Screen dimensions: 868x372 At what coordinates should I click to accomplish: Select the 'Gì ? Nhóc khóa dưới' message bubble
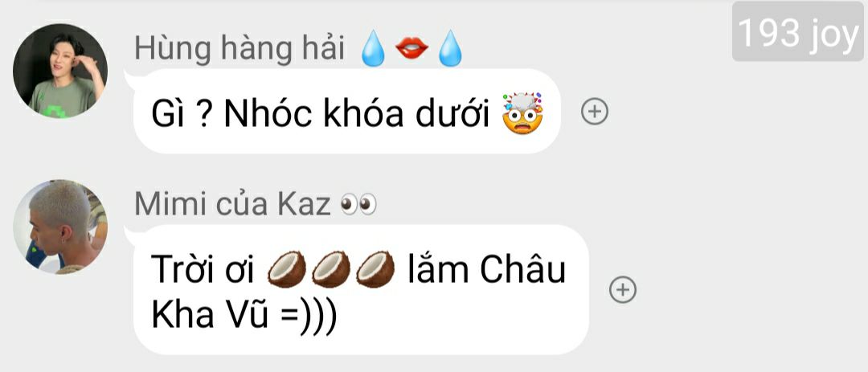[x=347, y=112]
